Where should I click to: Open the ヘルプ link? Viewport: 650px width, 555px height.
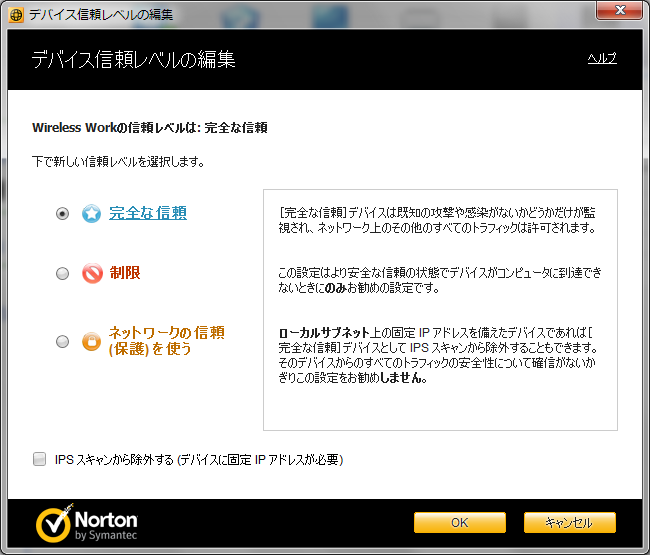point(602,58)
